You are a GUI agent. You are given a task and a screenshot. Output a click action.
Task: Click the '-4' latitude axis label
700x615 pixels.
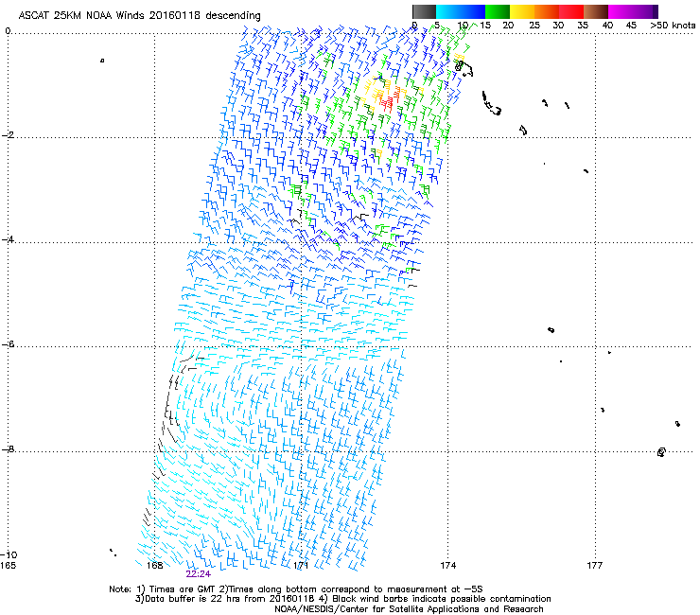tap(8, 239)
